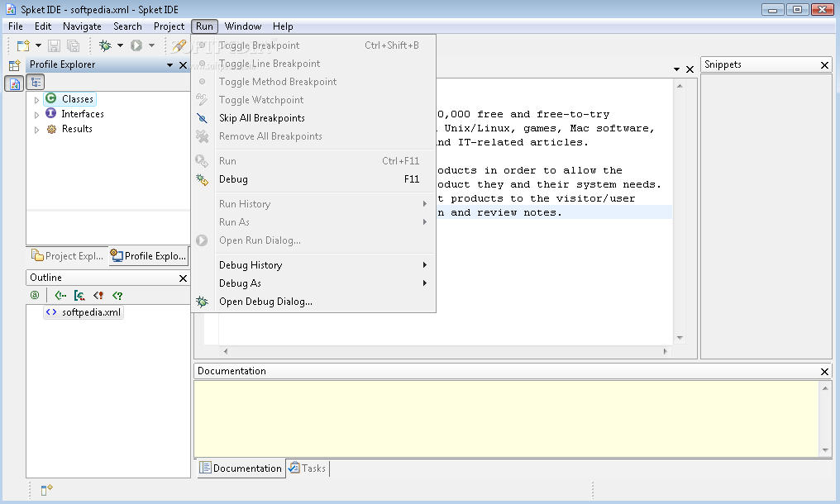The height and width of the screenshot is (504, 840).
Task: Open the Window menu
Action: point(243,26)
